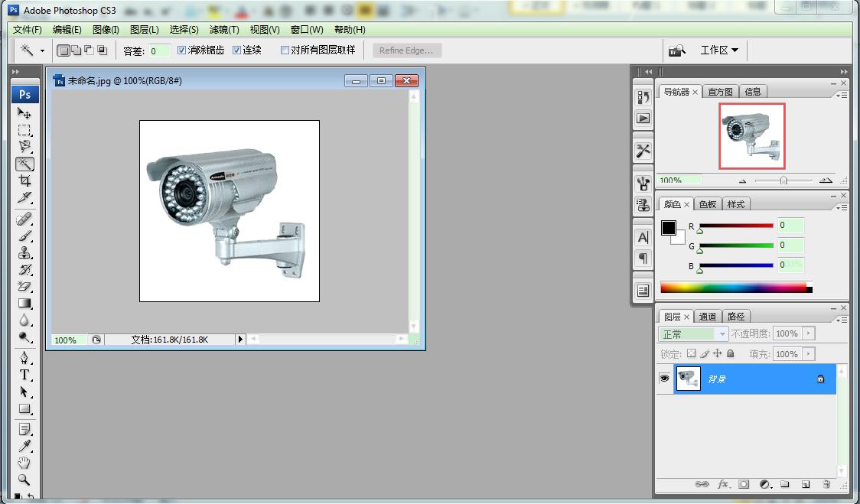
Task: Open the 正常 blend mode dropdown
Action: [693, 334]
